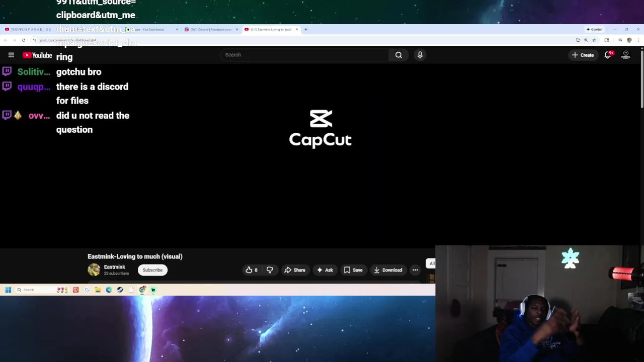Reload the page in browser toolbar
This screenshot has width=644, height=362.
[23, 40]
